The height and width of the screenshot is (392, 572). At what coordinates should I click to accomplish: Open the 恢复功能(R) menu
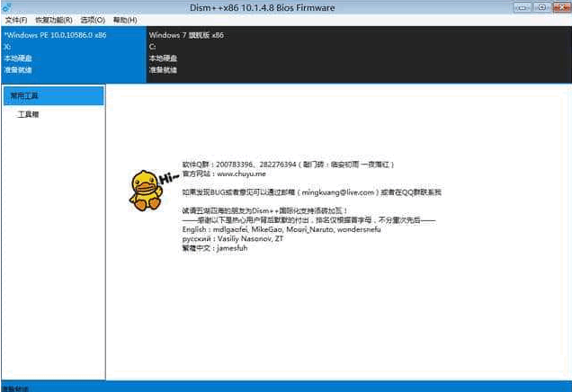(54, 20)
